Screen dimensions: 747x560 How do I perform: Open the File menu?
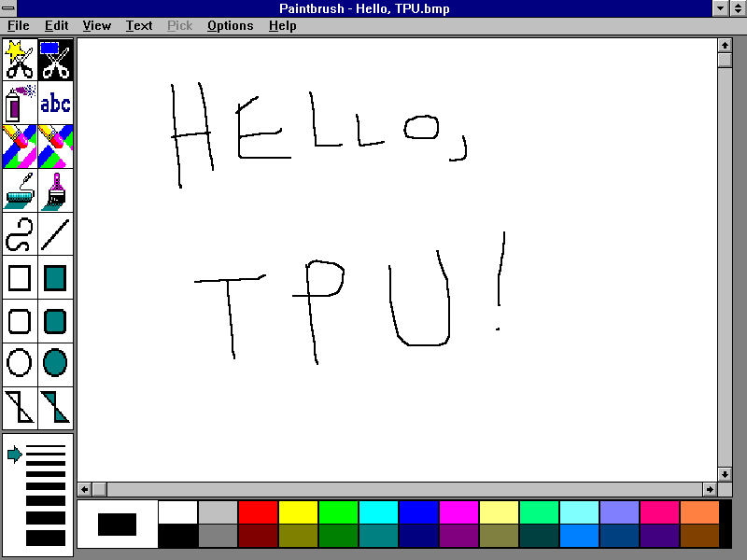[x=19, y=25]
